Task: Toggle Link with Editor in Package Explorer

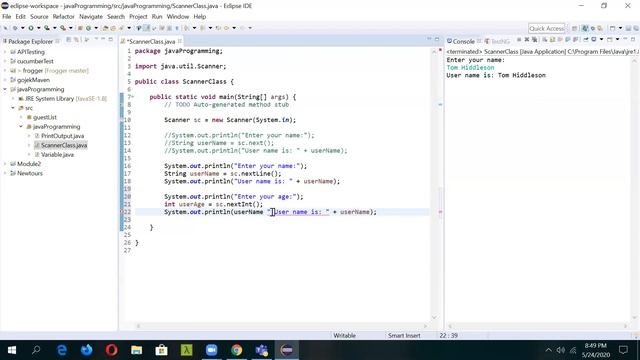Action: [x=76, y=40]
